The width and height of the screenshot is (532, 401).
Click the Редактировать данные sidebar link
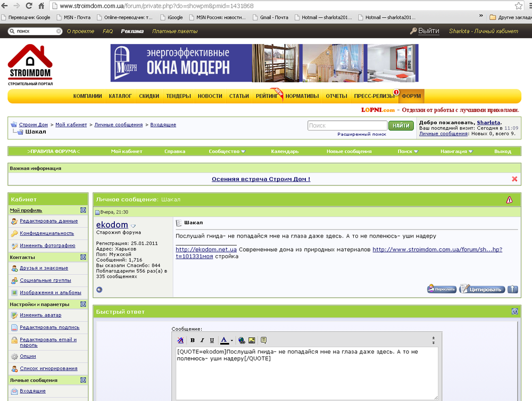[49, 221]
